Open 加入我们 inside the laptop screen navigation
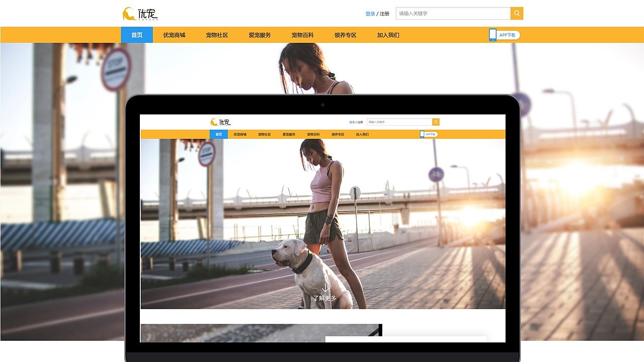Image resolution: width=644 pixels, height=362 pixels. 362,135
